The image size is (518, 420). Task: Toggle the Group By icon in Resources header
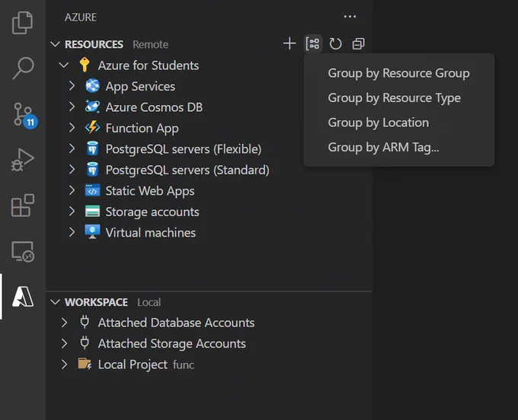(312, 43)
